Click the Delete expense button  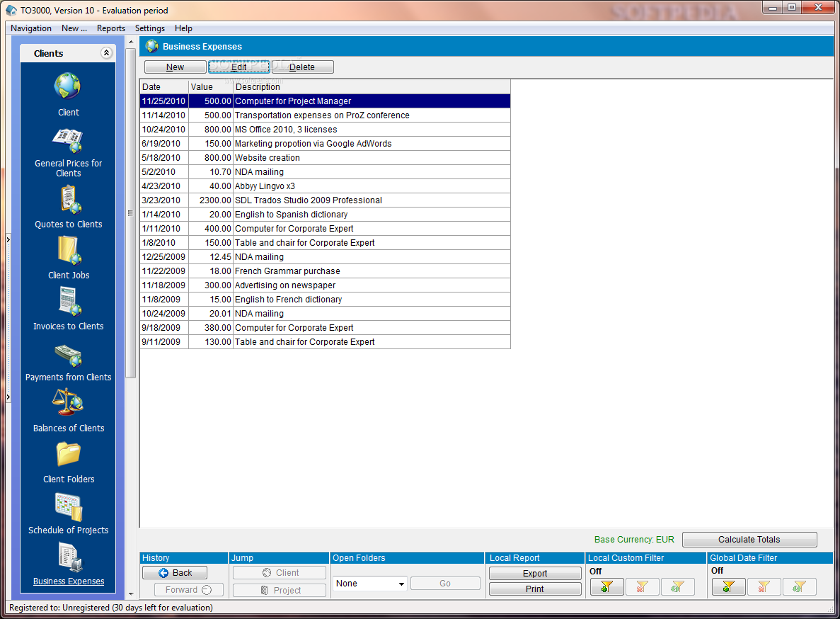pyautogui.click(x=302, y=67)
